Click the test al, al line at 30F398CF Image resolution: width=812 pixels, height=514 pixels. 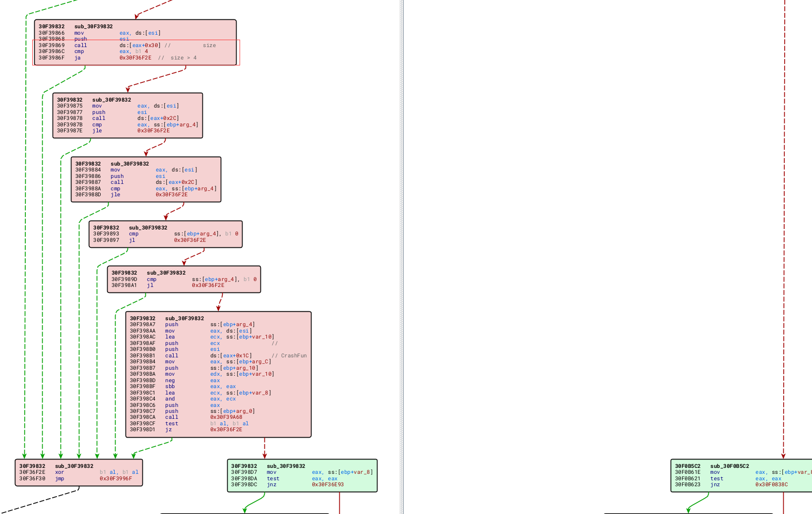[189, 424]
